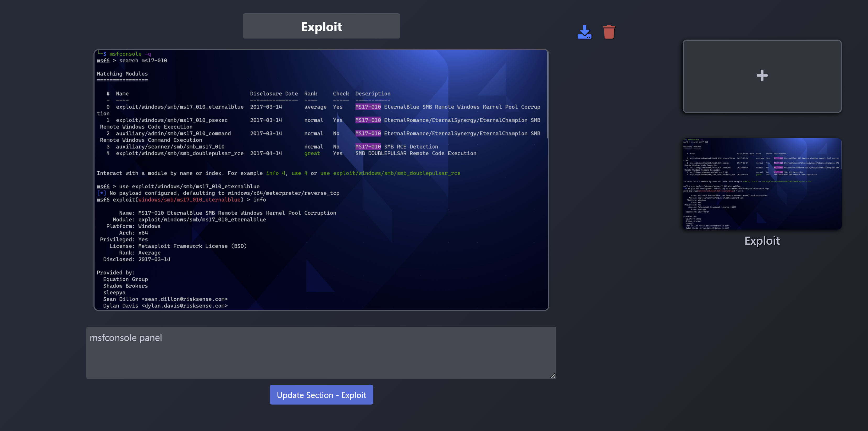The width and height of the screenshot is (868, 431).
Task: Click green 'use exploit/windows/smb/smb_doublepulsar_rce' example text
Action: (390, 173)
